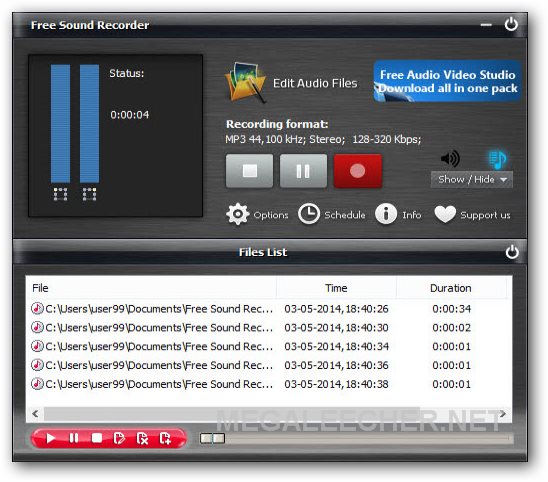The height and width of the screenshot is (482, 548).
Task: Click the playback seek slider handle
Action: click(212, 438)
